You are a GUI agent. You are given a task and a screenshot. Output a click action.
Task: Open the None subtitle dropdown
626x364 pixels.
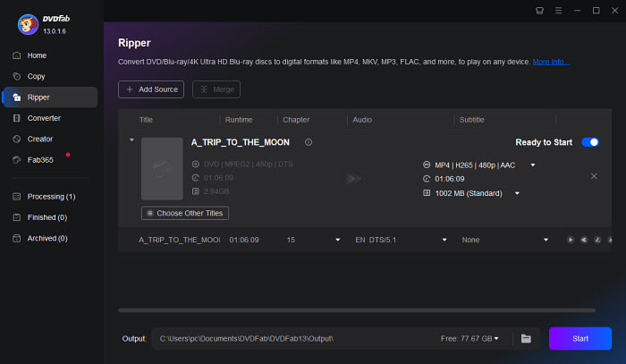pyautogui.click(x=546, y=240)
